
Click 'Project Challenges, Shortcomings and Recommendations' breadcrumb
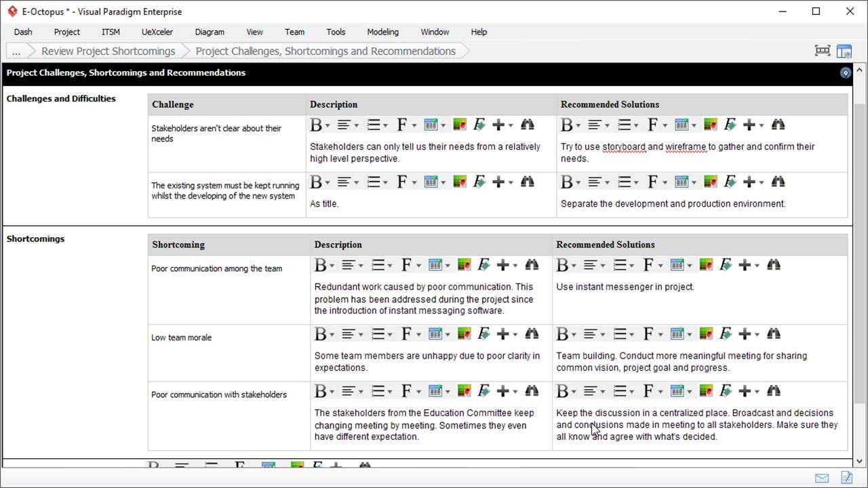325,51
